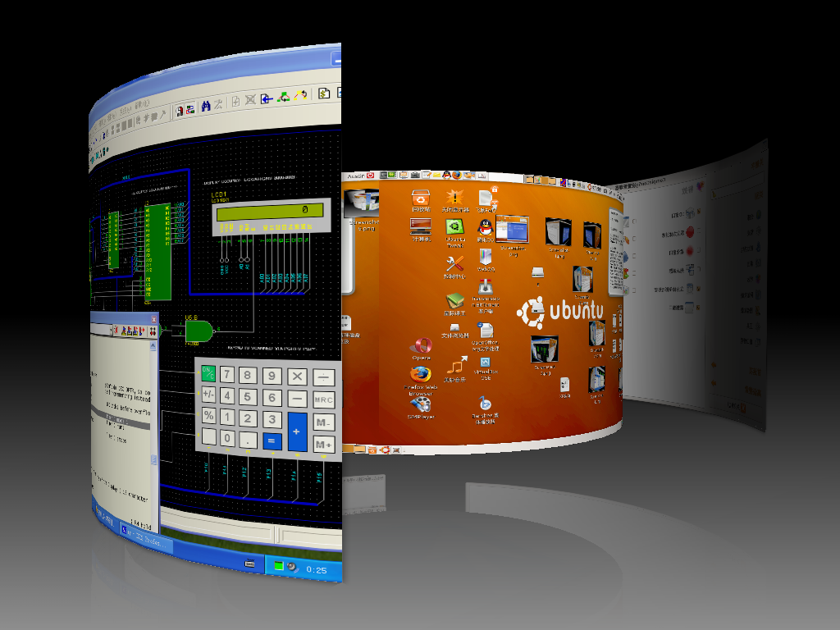The image size is (840, 630).
Task: Click the Firefox launcher in the top panel
Action: click(456, 175)
